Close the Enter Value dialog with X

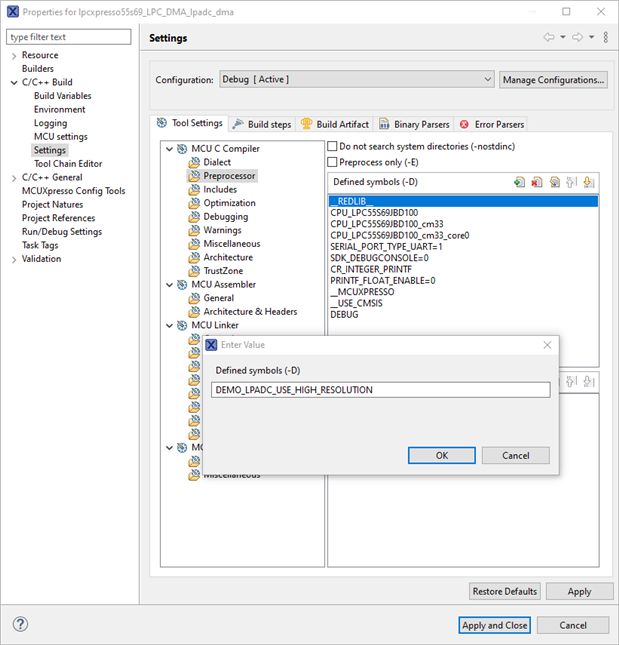547,345
